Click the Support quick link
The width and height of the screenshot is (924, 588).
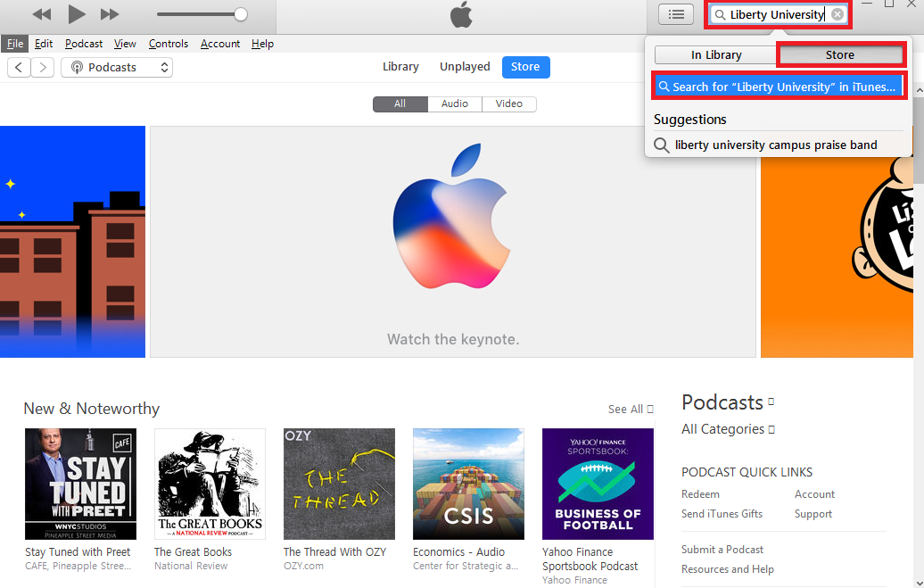click(813, 514)
